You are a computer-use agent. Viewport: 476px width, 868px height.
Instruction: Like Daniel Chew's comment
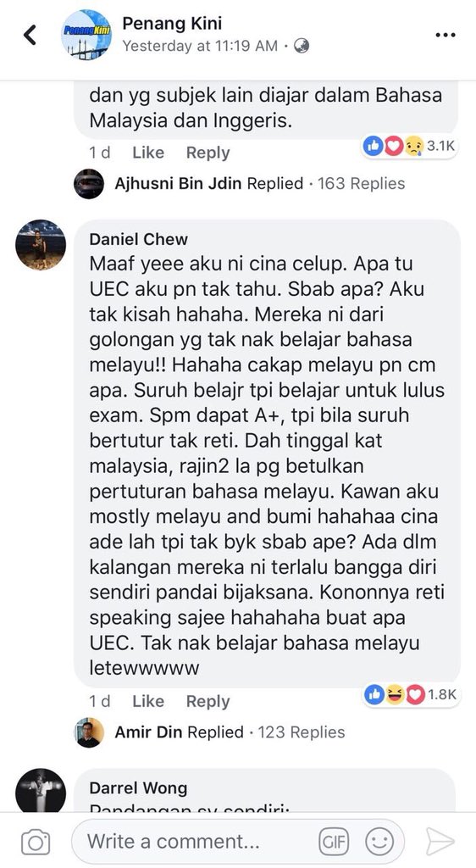coord(148,701)
